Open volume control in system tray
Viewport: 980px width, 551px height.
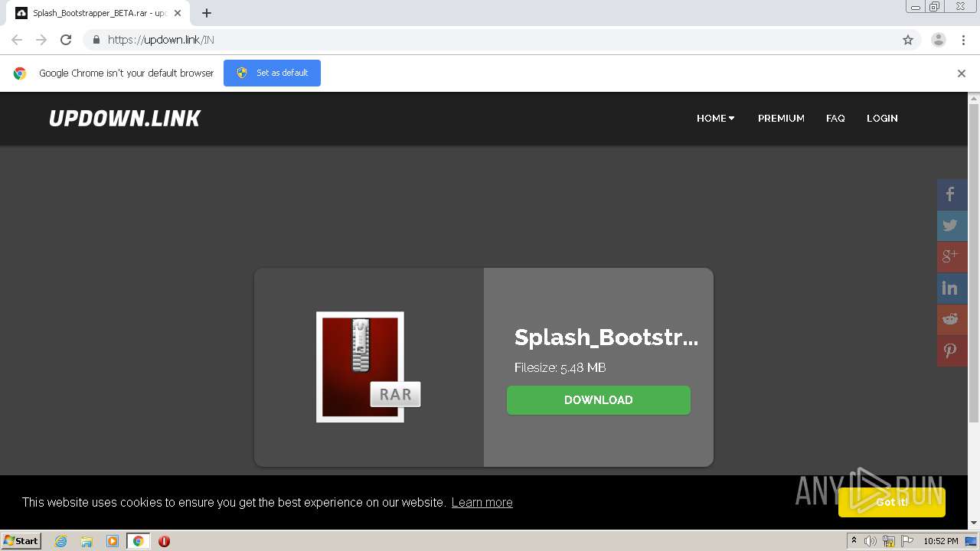tap(871, 541)
